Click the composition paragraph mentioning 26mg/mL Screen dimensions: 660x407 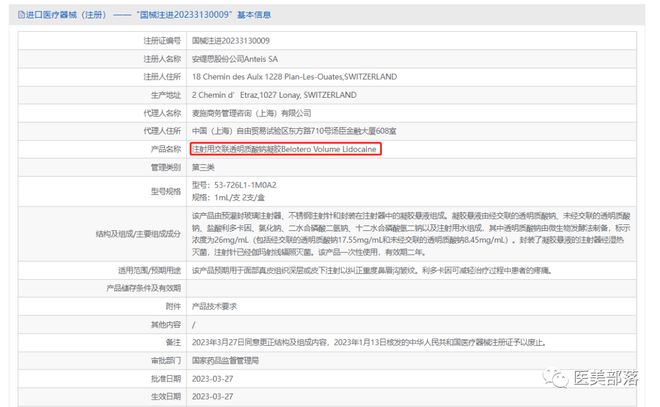(411, 234)
